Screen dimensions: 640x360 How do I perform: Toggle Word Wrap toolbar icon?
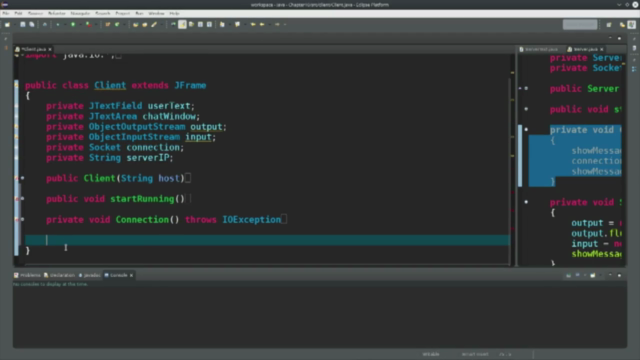[x=191, y=24]
